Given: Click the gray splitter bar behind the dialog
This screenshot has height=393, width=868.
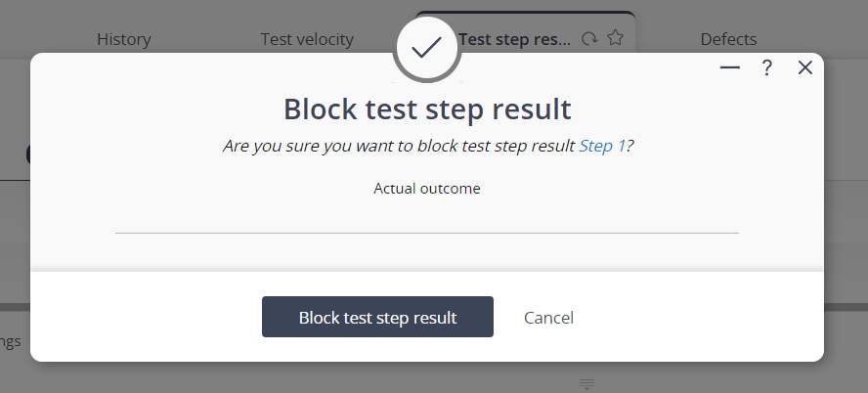Looking at the screenshot, I should click(846, 306).
